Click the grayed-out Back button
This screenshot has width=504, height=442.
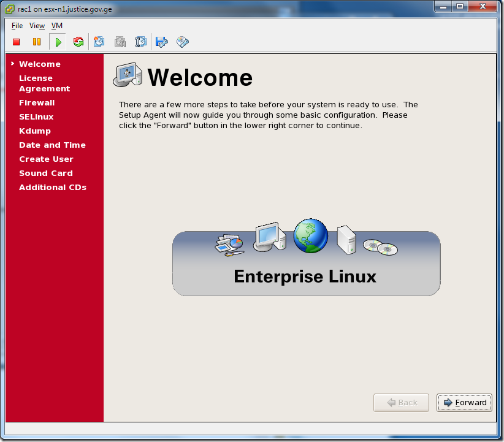[x=401, y=403]
